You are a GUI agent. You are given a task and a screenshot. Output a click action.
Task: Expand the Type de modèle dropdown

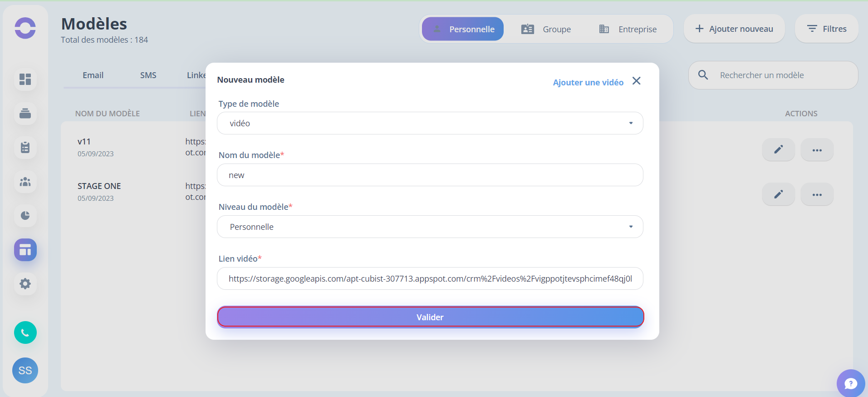tap(430, 123)
